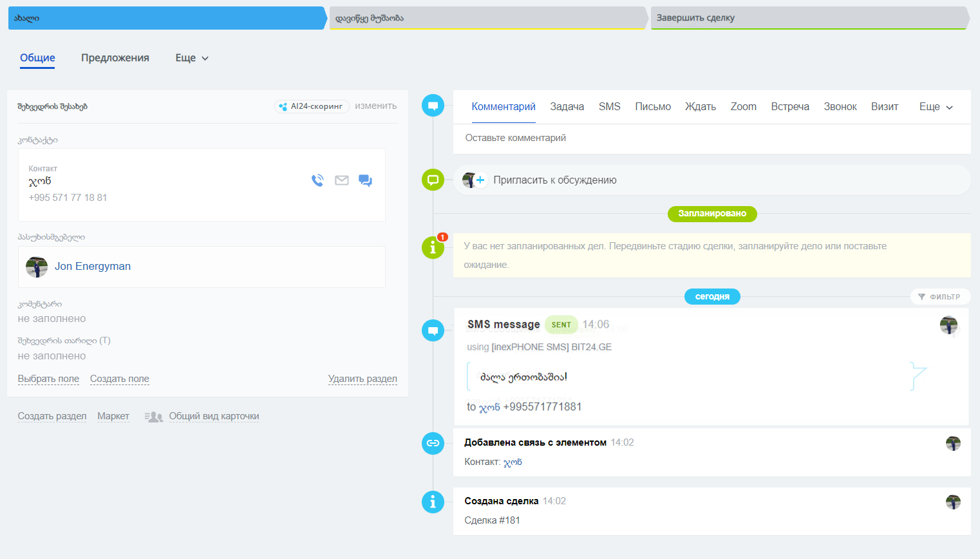This screenshot has width=980, height=559.
Task: Open author avatar on Создана сделка entry
Action: click(x=953, y=502)
